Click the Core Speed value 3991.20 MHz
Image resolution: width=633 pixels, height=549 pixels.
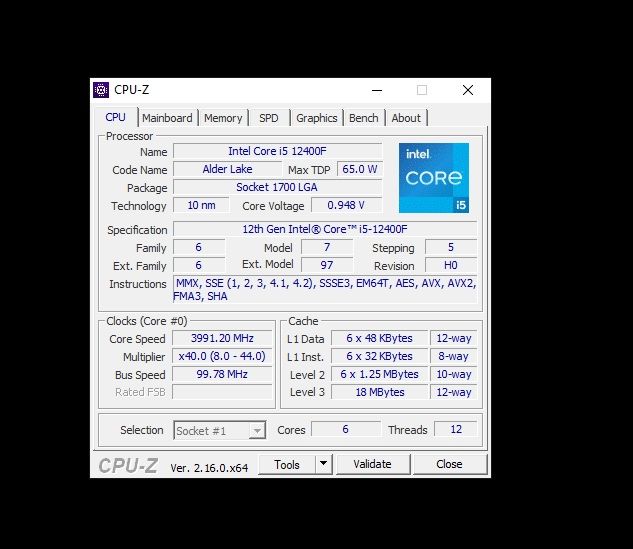coord(222,338)
